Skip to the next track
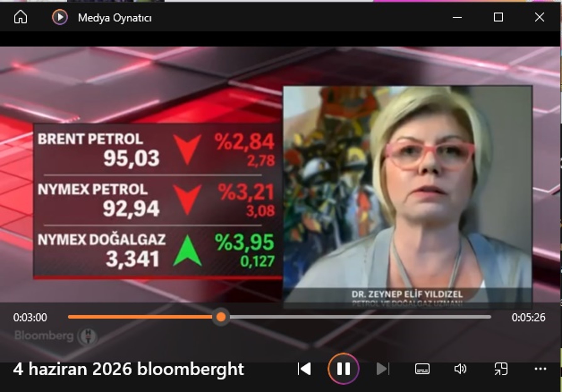 tap(383, 369)
